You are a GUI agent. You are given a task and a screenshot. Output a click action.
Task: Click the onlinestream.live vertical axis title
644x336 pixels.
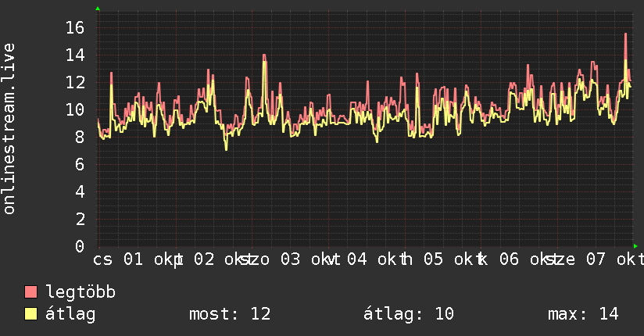click(9, 129)
